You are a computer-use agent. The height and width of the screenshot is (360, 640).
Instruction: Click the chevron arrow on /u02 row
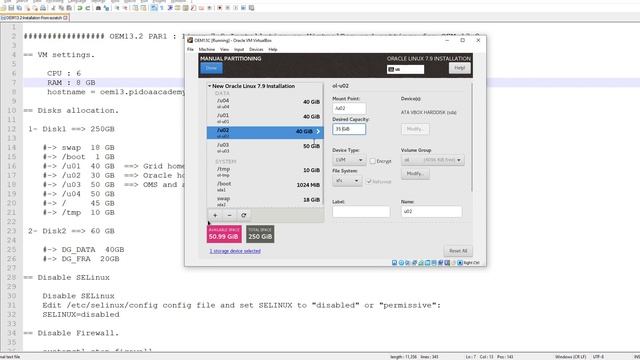318,131
